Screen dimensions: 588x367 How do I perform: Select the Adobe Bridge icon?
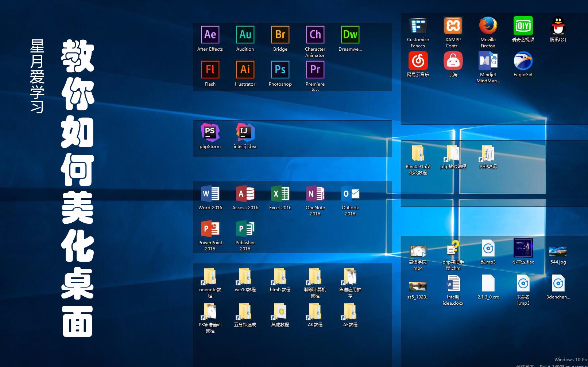280,35
